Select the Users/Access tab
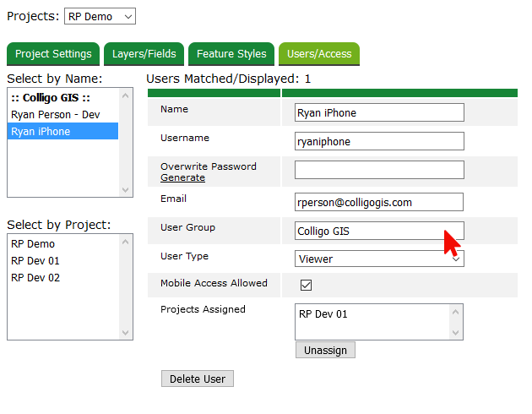This screenshot has width=532, height=414. coord(319,54)
